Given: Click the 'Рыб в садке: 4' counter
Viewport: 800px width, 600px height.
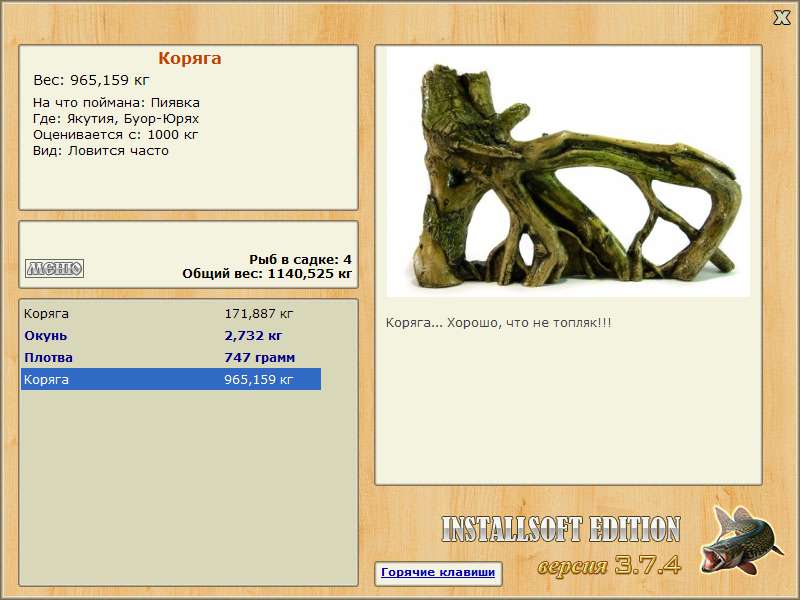Looking at the screenshot, I should (x=301, y=260).
